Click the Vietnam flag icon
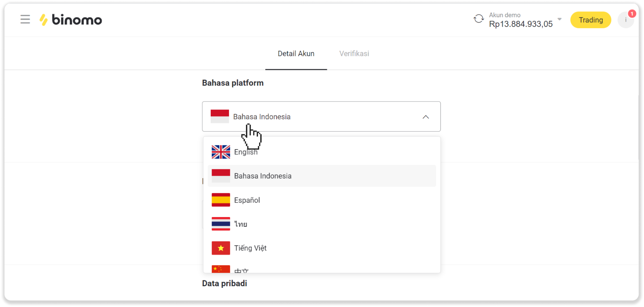Screen dimensions: 644x307 [221, 248]
